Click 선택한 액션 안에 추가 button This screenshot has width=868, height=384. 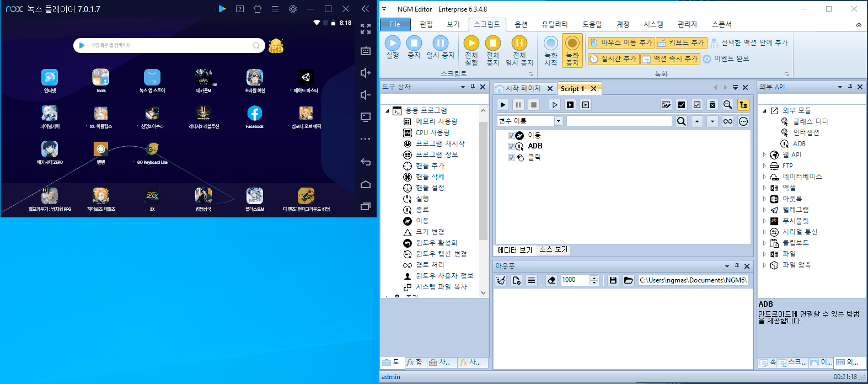pyautogui.click(x=749, y=42)
